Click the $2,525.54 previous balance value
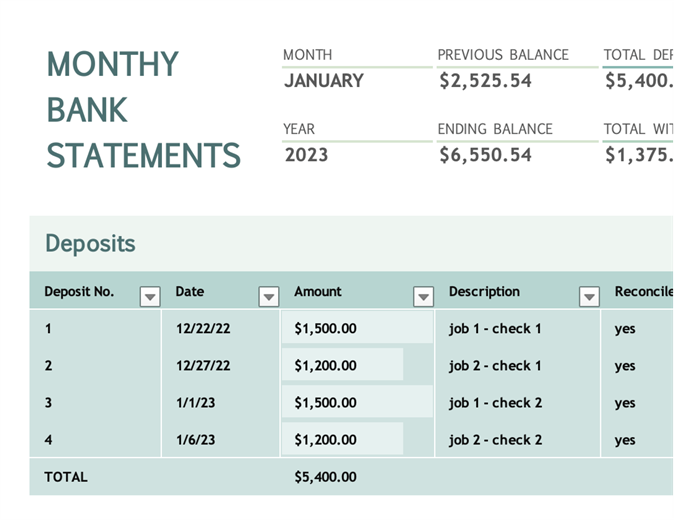Viewport: 675px width, 520px height. pyautogui.click(x=485, y=81)
